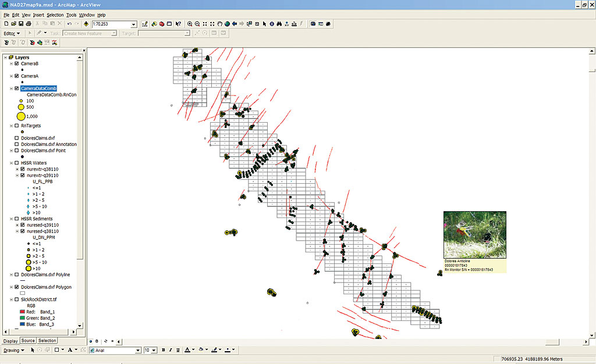This screenshot has height=364, width=596.
Task: Click Underline button in Drawing toolbar
Action: (x=178, y=350)
